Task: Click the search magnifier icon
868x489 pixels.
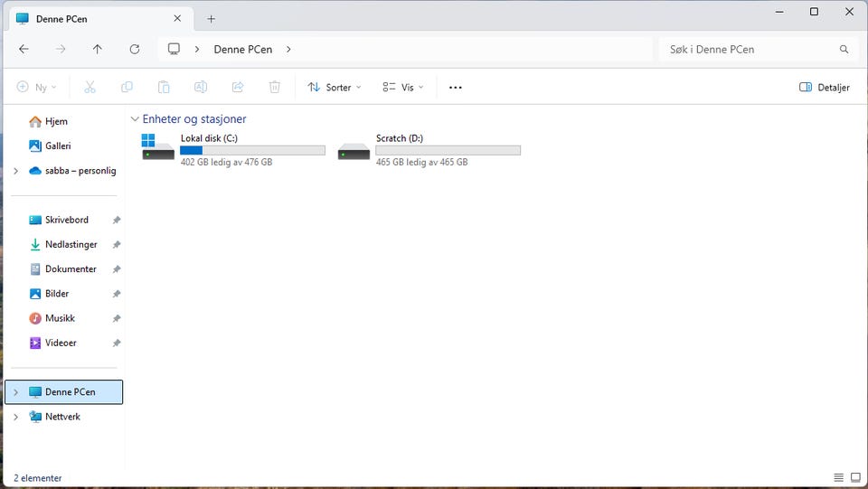Action: click(844, 49)
